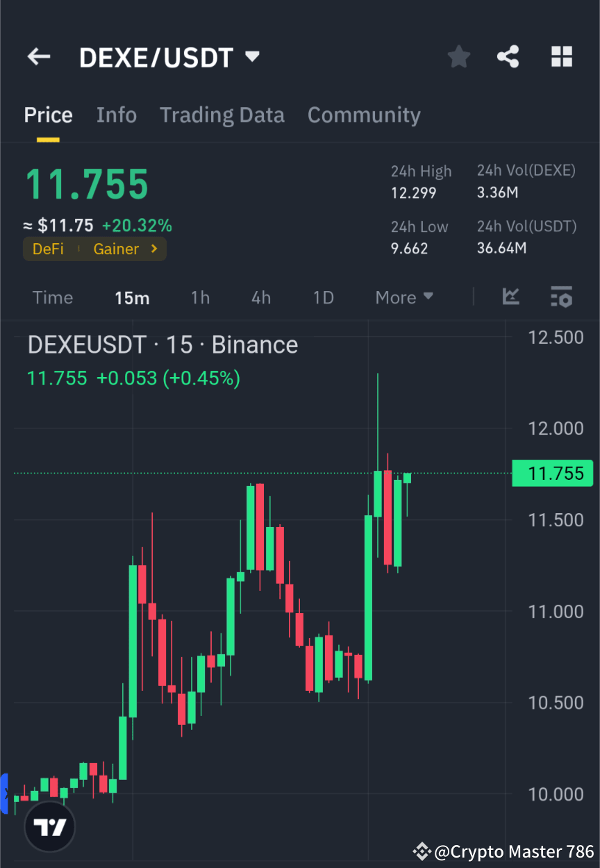Expand the More timeframes dropdown
600x868 pixels.
coord(403,297)
